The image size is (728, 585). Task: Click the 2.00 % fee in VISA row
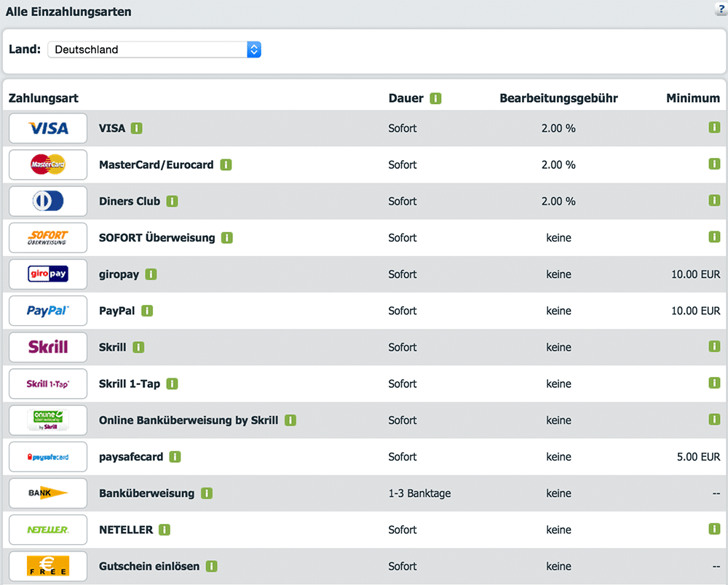click(558, 128)
